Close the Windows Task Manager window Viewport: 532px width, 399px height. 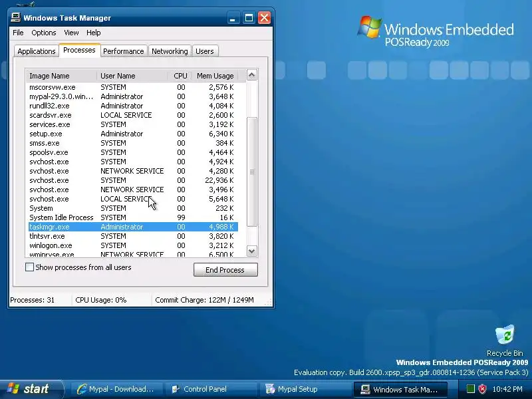pos(264,18)
